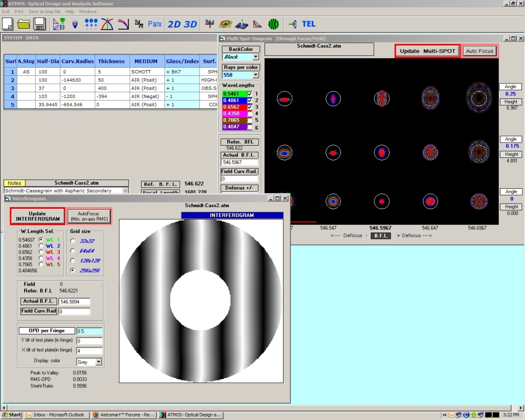Click Update INTERFEROGRAM button

[37, 216]
